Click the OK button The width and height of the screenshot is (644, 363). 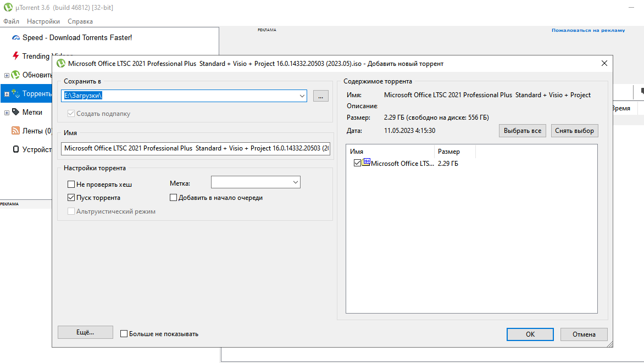[x=530, y=334]
